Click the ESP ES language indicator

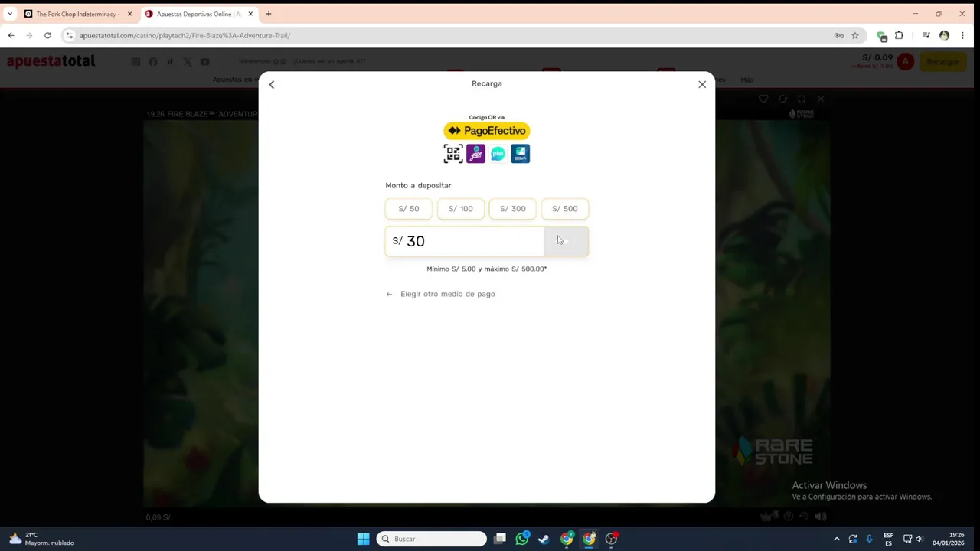[x=888, y=539]
